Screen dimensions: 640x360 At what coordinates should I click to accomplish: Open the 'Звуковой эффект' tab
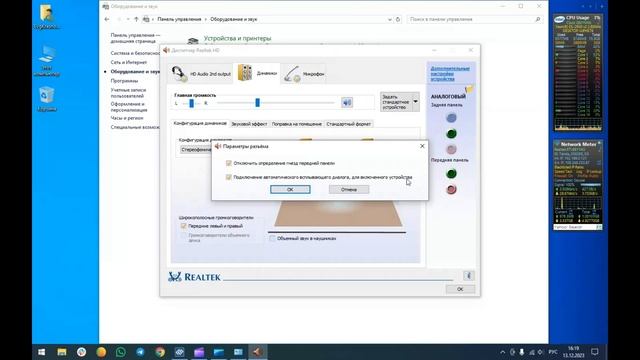click(249, 124)
